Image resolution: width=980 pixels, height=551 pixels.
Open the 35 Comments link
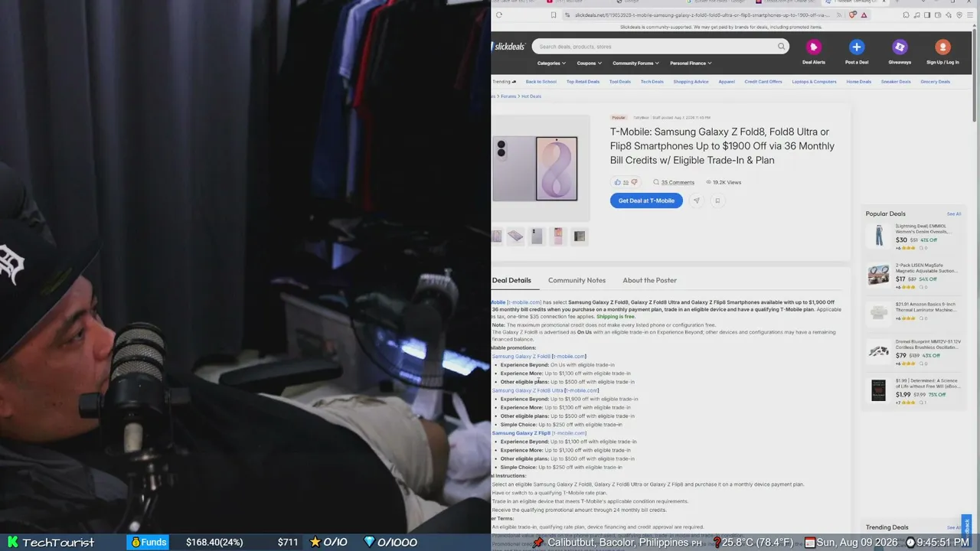point(678,182)
